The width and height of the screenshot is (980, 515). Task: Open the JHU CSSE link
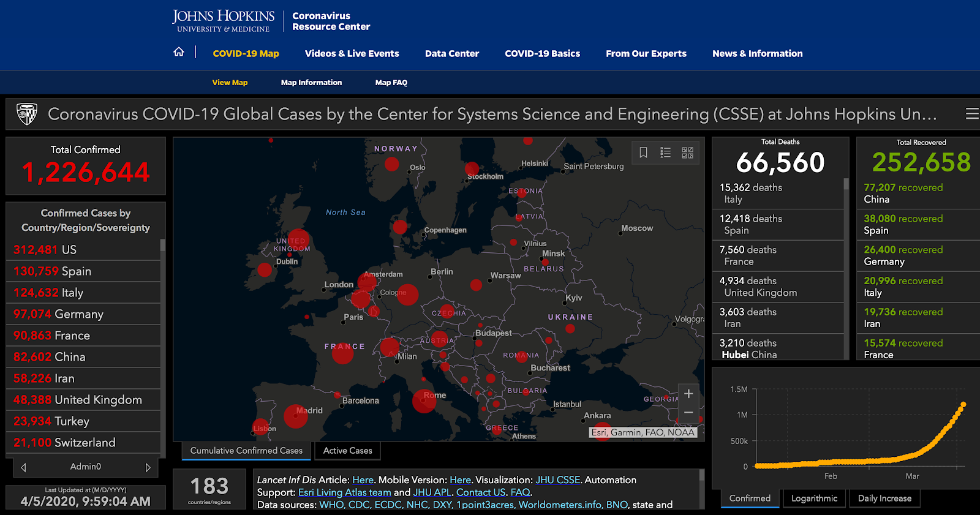[x=557, y=480]
